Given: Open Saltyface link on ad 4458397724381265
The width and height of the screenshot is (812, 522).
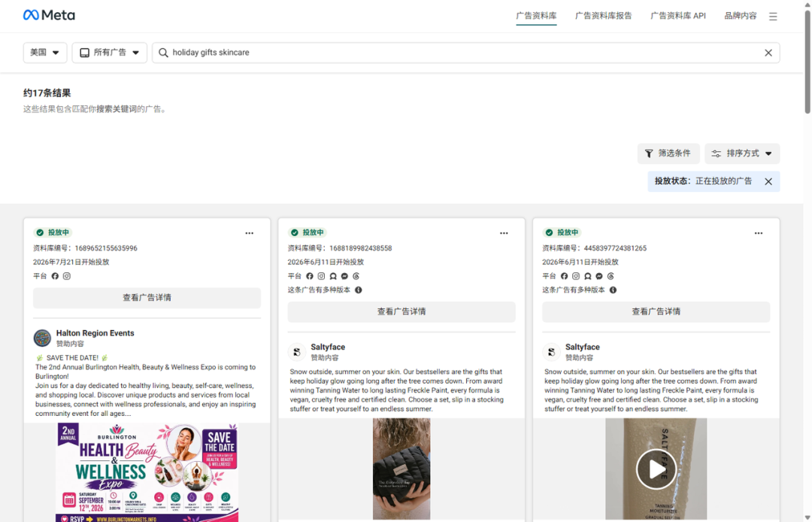Looking at the screenshot, I should coord(583,347).
